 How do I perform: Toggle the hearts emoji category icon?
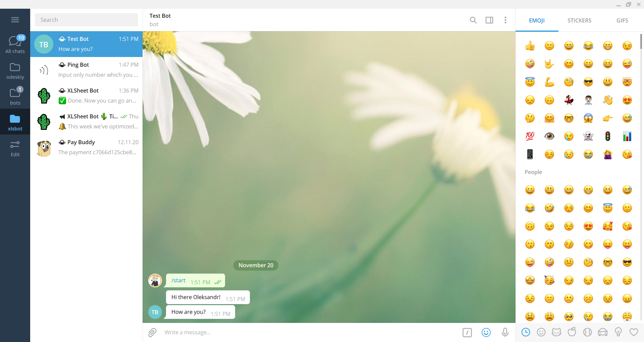click(x=634, y=332)
